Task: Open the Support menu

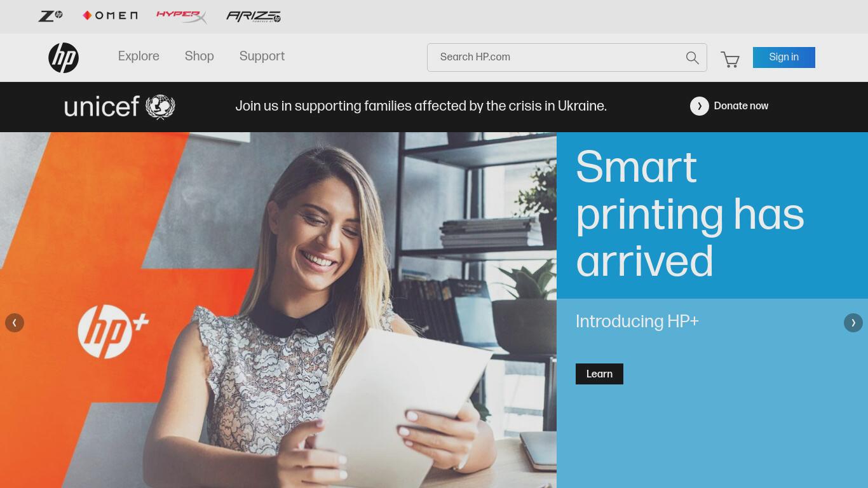Action: tap(262, 56)
